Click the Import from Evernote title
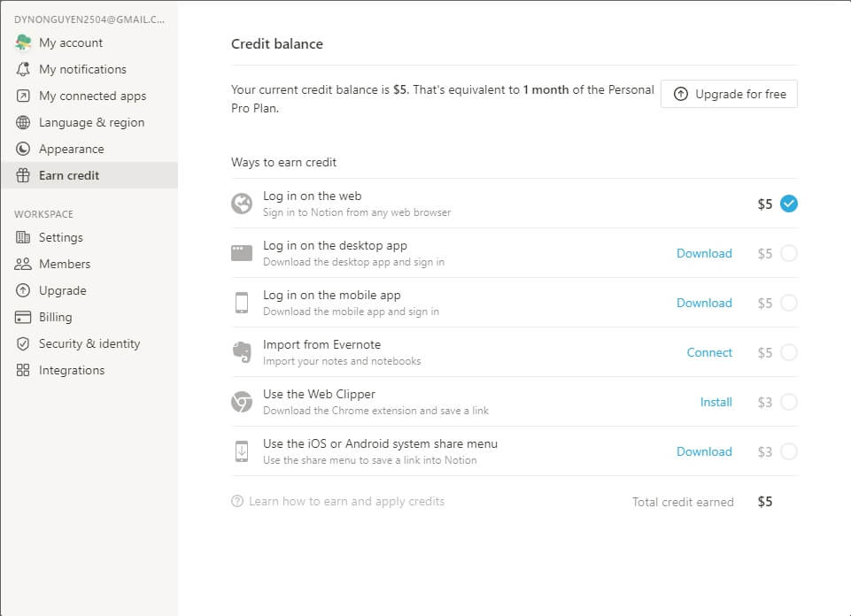This screenshot has height=616, width=851. pyautogui.click(x=321, y=344)
